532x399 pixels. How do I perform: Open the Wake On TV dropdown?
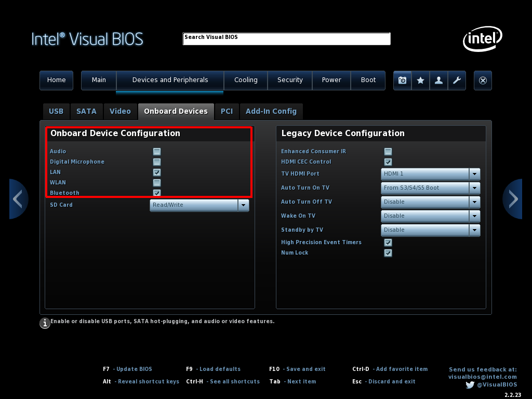coord(431,216)
